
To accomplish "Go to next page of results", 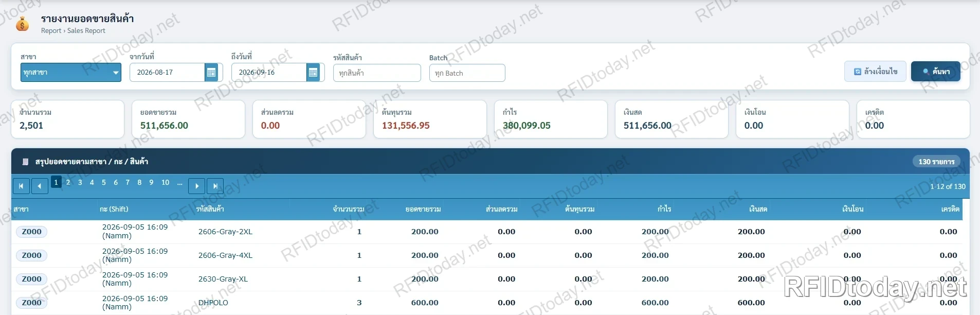I will (197, 186).
